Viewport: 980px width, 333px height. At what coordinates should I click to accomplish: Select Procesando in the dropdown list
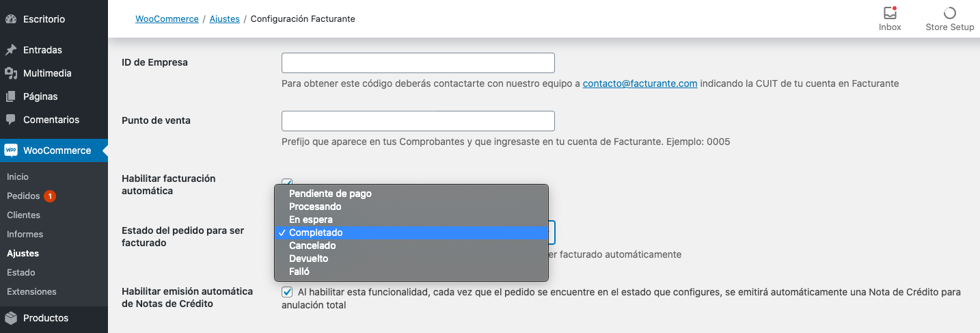click(x=411, y=207)
